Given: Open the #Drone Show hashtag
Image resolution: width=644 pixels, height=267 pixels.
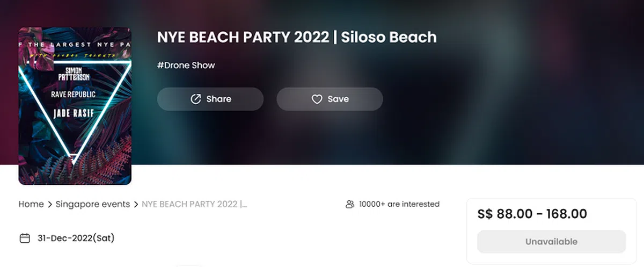Looking at the screenshot, I should point(186,66).
